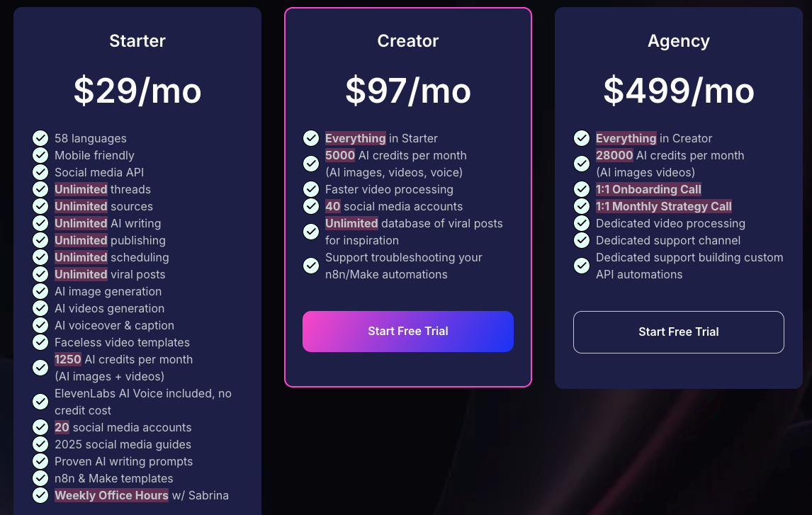Click the check icon next to AI image generation
The image size is (812, 515).
coord(40,291)
